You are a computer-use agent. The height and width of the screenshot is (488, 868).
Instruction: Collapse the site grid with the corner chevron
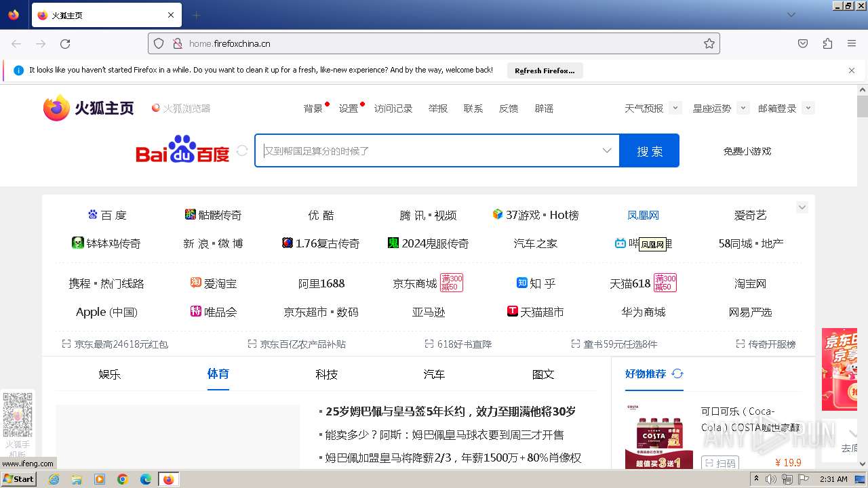(802, 207)
